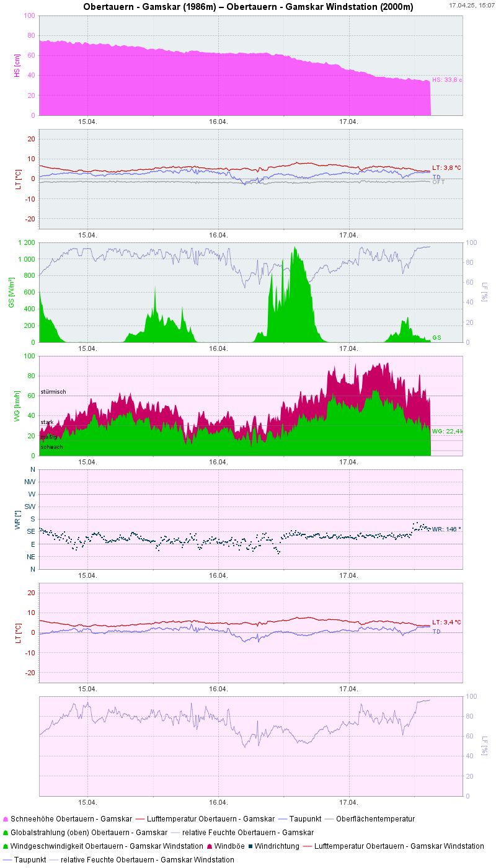
Task: Click the NE direction axis label
Action: (x=30, y=556)
